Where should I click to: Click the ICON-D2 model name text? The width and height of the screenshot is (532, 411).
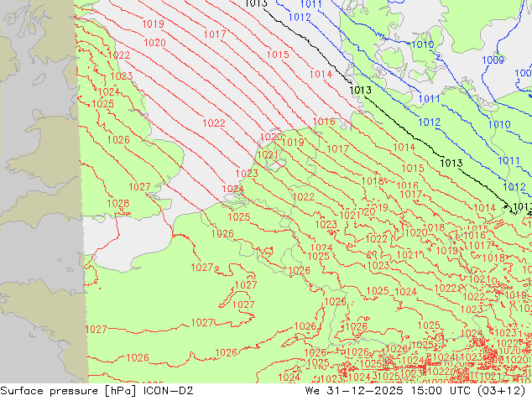[x=169, y=391]
